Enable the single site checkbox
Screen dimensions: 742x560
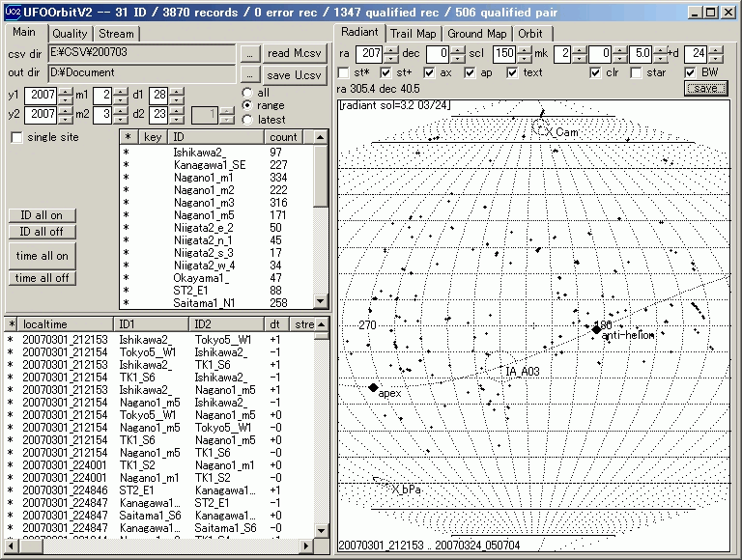(16, 138)
